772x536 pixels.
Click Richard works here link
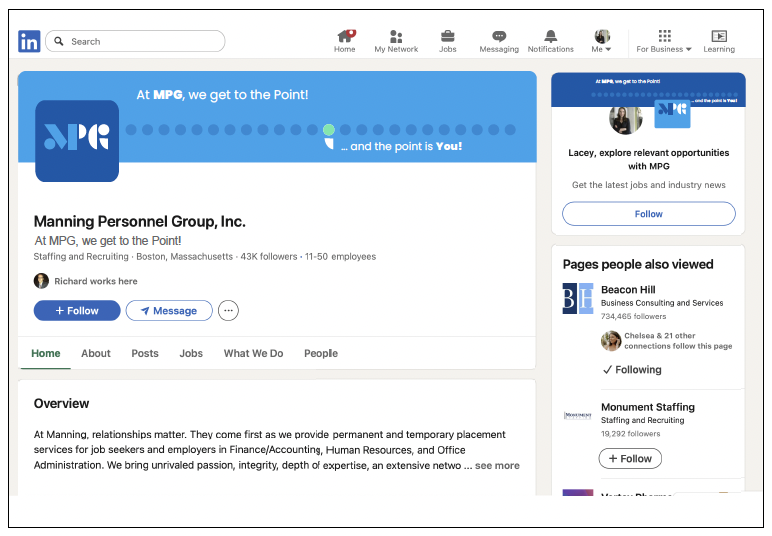96,281
